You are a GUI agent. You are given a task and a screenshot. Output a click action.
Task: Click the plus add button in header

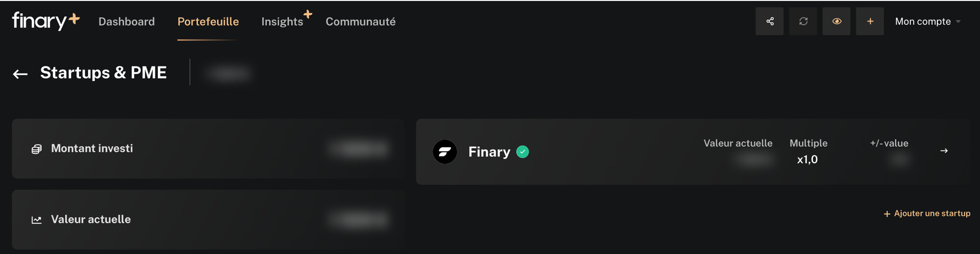pyautogui.click(x=870, y=21)
